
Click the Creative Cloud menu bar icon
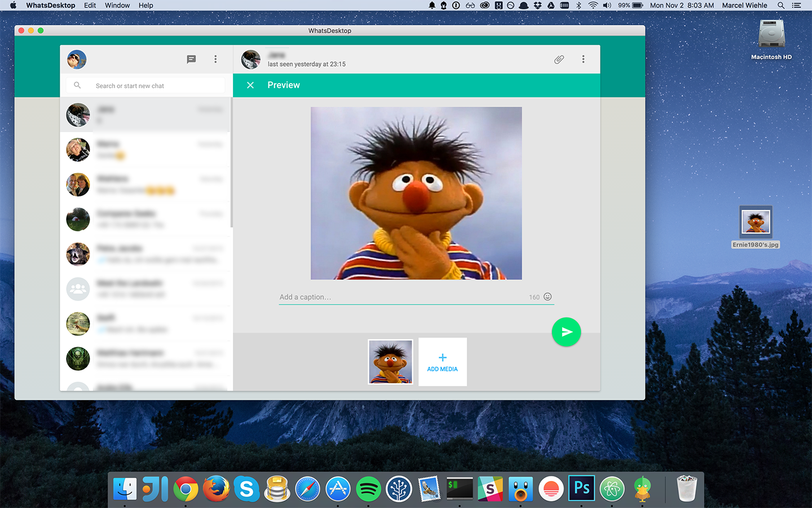click(x=484, y=5)
